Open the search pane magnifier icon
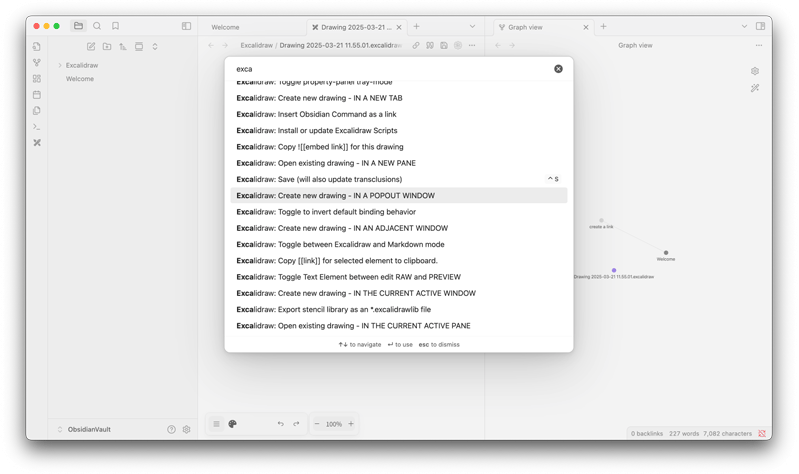This screenshot has width=799, height=474. click(x=97, y=25)
